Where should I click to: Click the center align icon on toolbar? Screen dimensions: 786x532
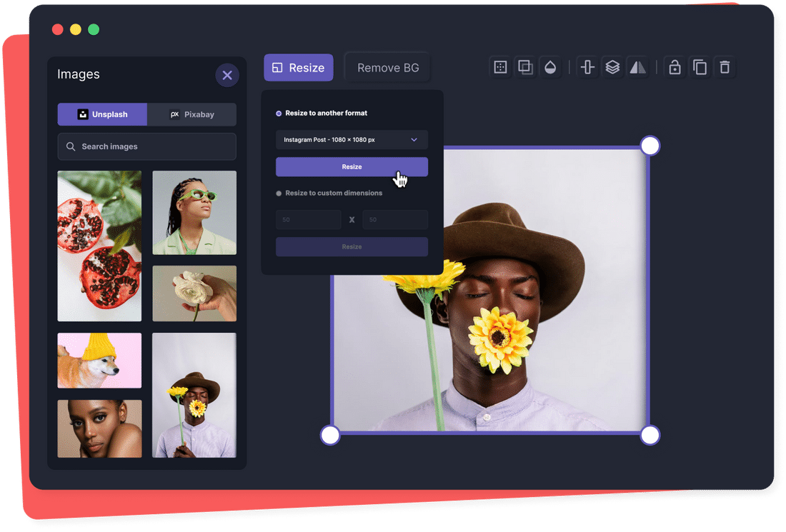point(587,66)
